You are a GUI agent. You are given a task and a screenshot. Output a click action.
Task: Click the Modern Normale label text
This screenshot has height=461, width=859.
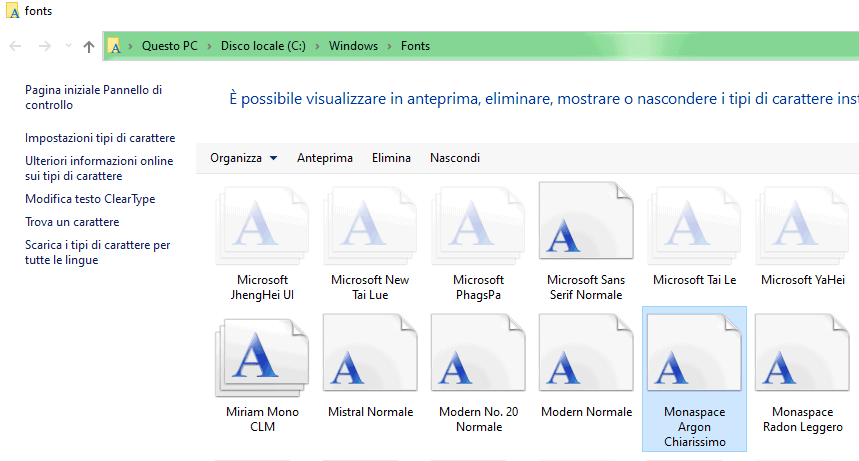click(x=586, y=412)
